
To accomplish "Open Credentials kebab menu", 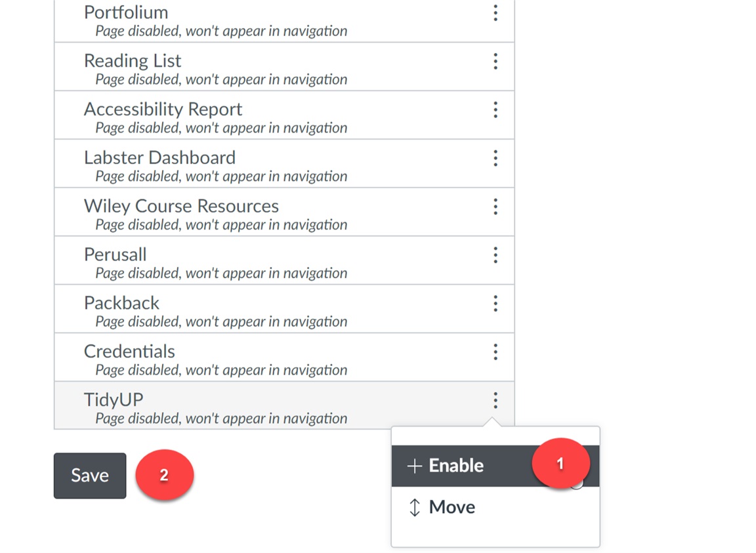I will [x=495, y=352].
